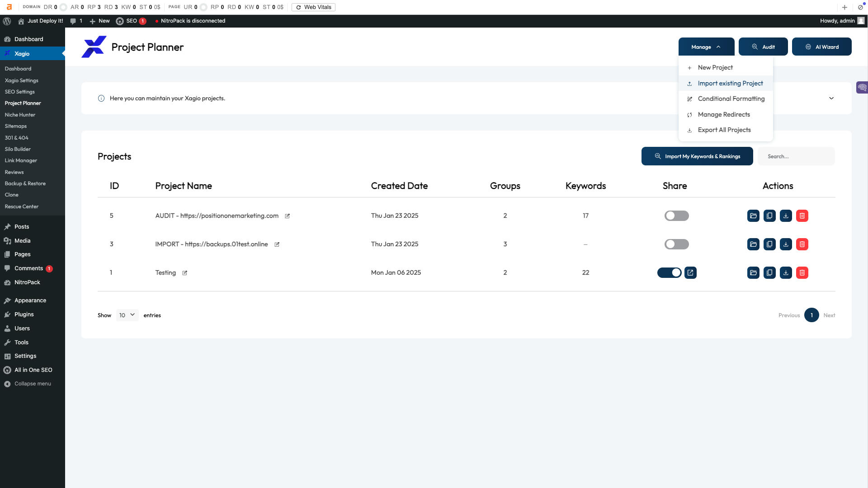
Task: Click Import My Keywords & Rankings button
Action: tap(697, 156)
